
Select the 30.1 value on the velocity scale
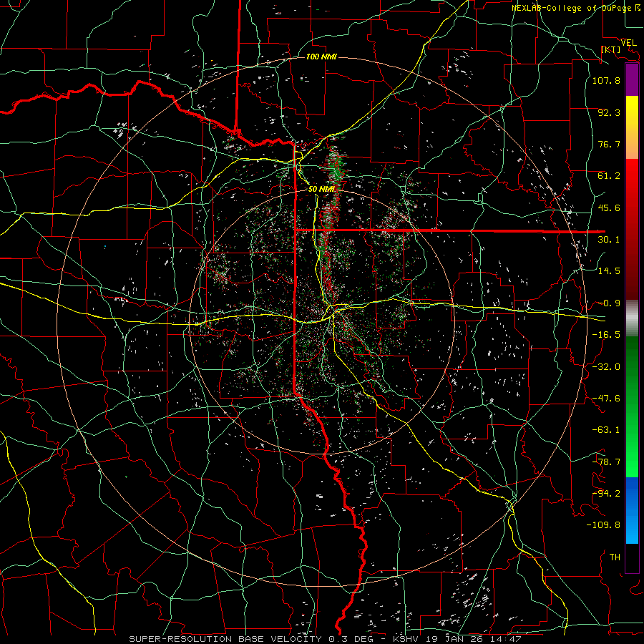pos(609,240)
